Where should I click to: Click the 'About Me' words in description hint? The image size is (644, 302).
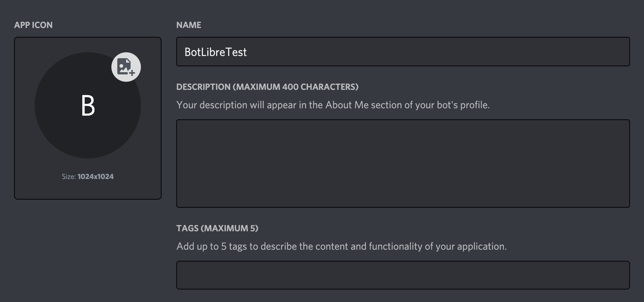click(x=347, y=105)
